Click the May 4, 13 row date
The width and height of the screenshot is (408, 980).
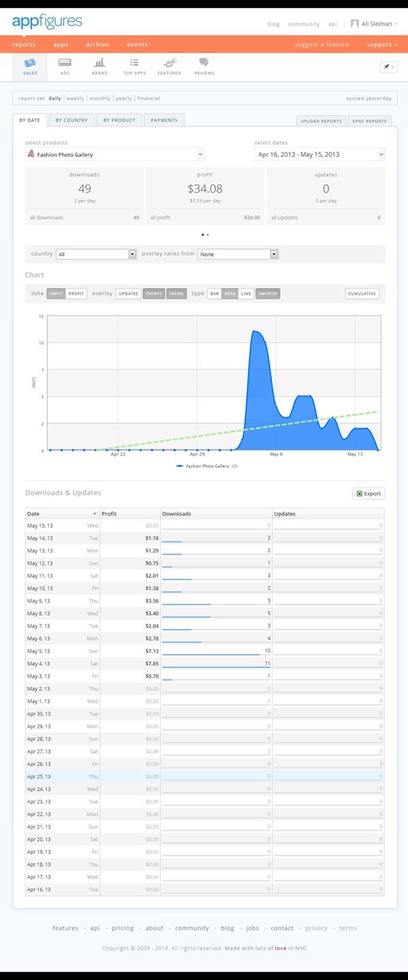point(39,664)
